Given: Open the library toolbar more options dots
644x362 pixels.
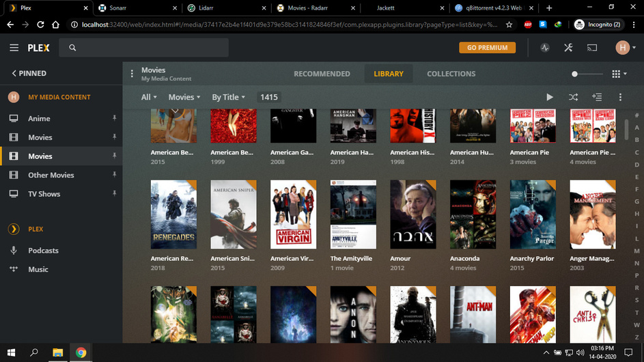Looking at the screenshot, I should (620, 98).
